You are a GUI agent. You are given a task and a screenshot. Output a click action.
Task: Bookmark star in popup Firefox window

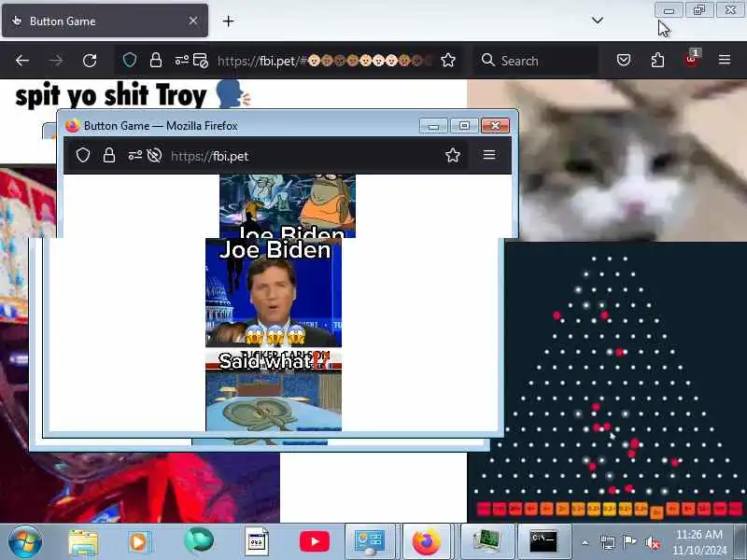[453, 155]
